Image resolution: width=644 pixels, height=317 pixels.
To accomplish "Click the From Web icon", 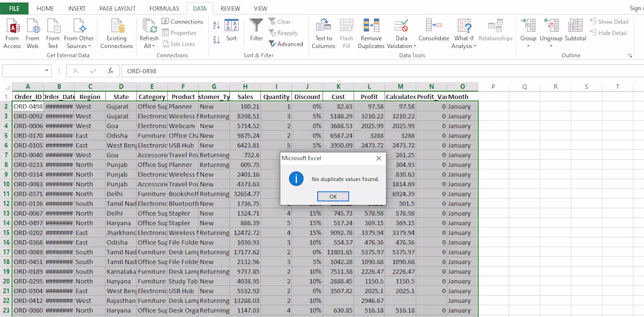I will pyautogui.click(x=32, y=34).
